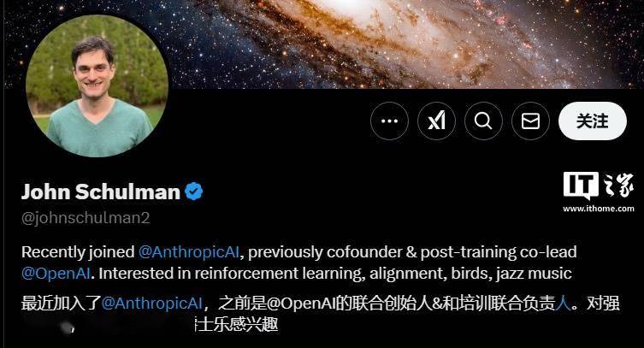The height and width of the screenshot is (348, 644).
Task: Select the John Schulman display name
Action: [x=101, y=192]
